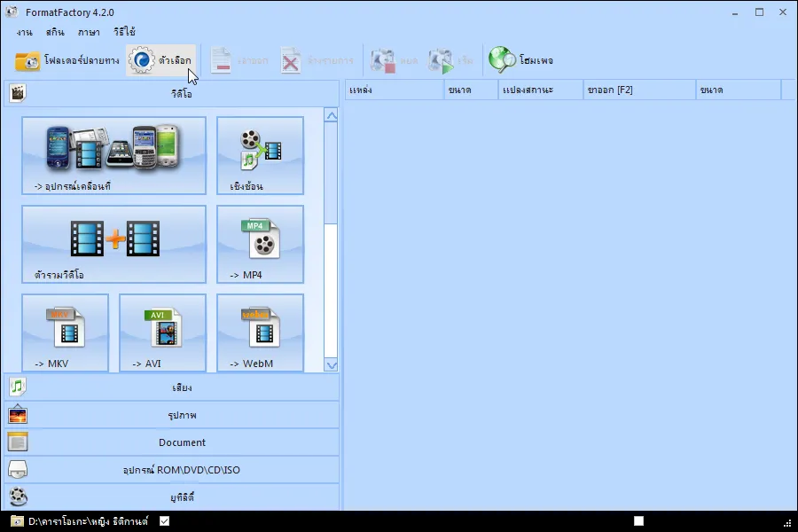The height and width of the screenshot is (532, 798).
Task: Click the video clapperboard icon in the วิดีโอ header
Action: (x=18, y=93)
